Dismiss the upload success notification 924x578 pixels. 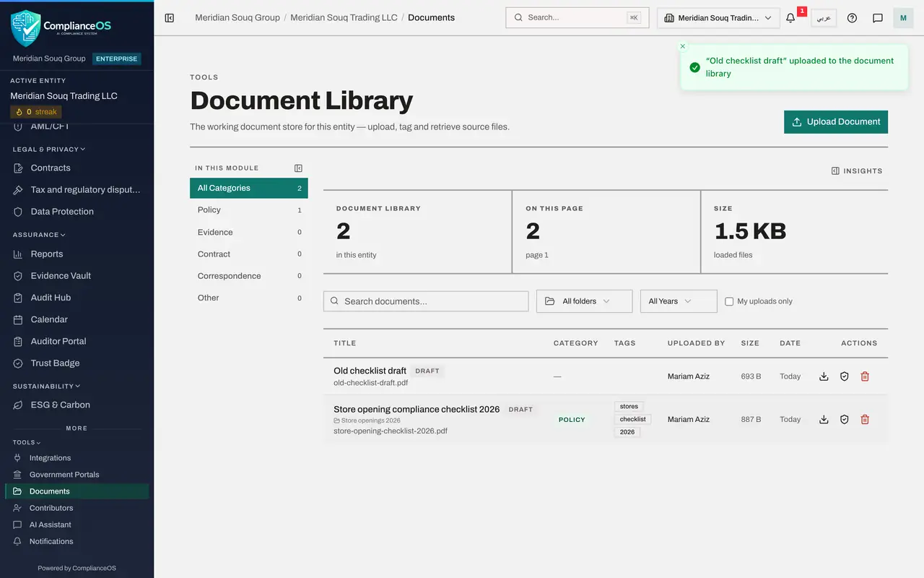[x=683, y=46]
